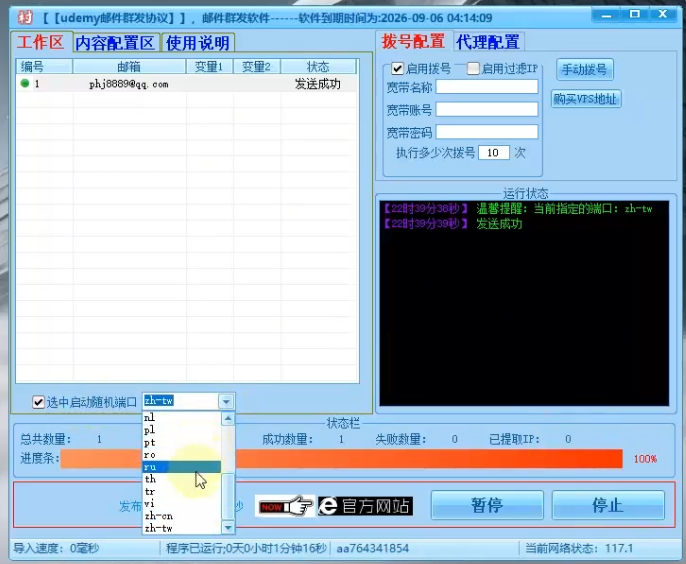Open the 代理配置 tab
This screenshot has height=564, width=686.
pos(488,42)
